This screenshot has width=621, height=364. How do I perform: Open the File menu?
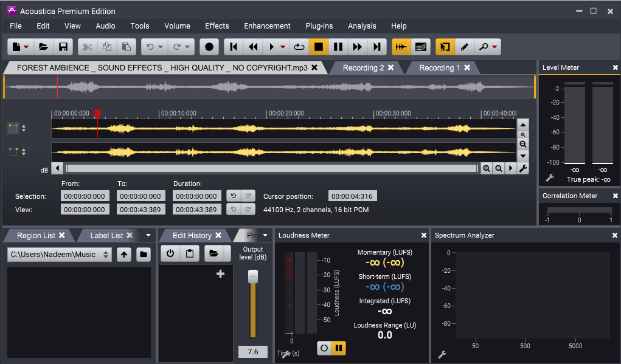(16, 26)
